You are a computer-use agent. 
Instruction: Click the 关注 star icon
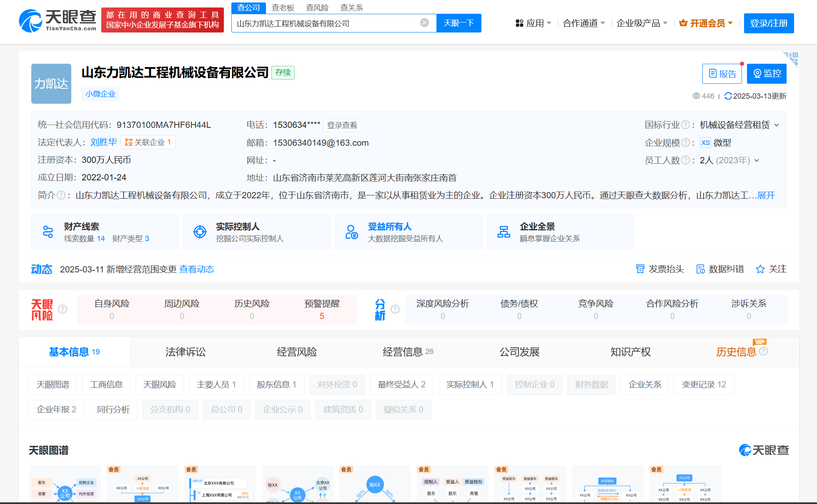760,269
